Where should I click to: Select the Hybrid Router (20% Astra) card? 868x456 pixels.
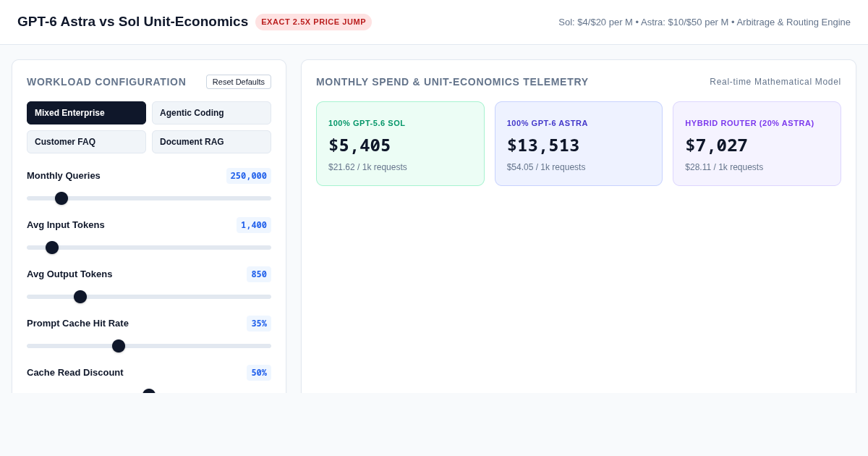[757, 144]
